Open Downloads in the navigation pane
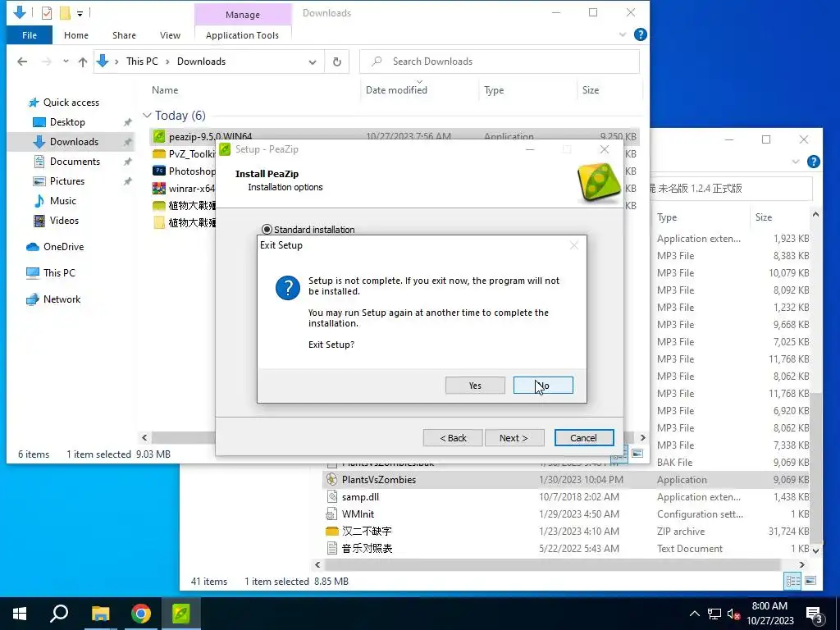The height and width of the screenshot is (630, 840). (x=74, y=142)
